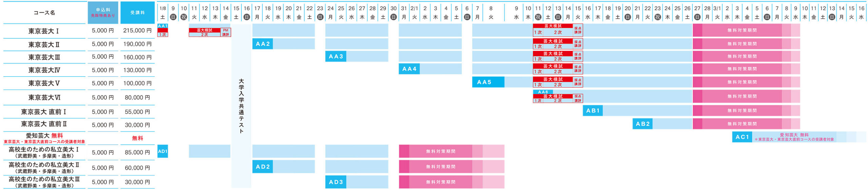
Task: Click the AB1 start marker
Action: click(x=593, y=110)
